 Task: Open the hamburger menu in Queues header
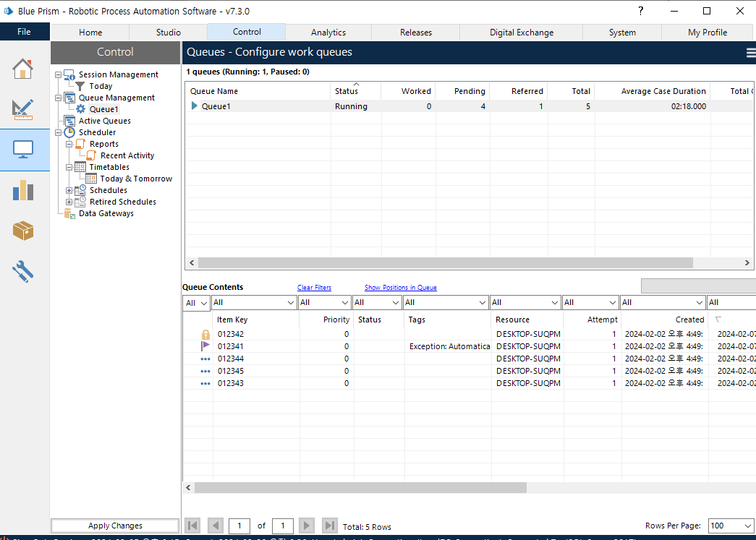(751, 53)
